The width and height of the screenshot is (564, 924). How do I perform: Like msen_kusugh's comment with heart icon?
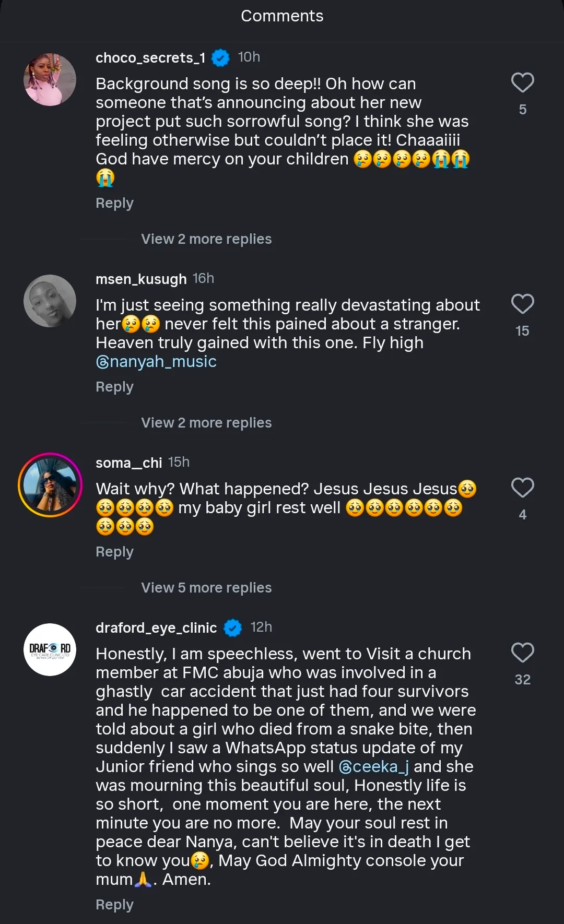[x=522, y=304]
